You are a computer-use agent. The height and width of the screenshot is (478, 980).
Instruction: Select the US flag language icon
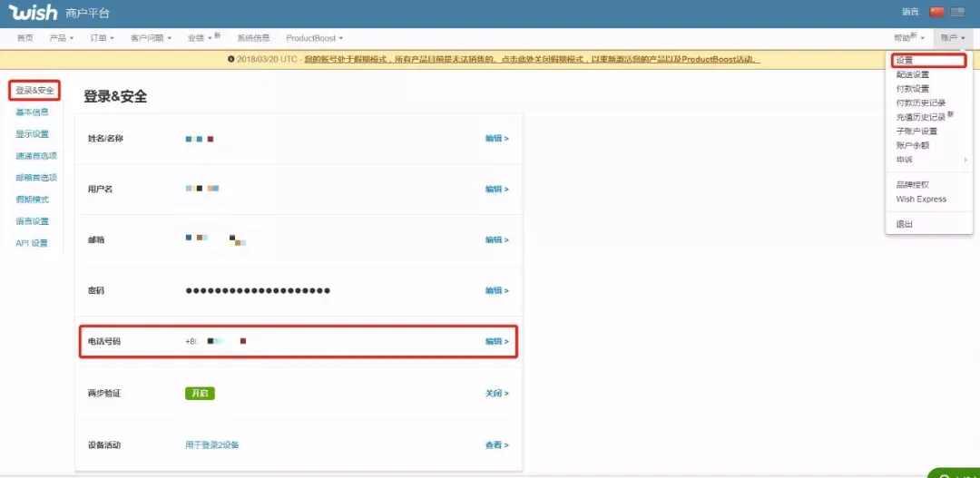pyautogui.click(x=957, y=12)
